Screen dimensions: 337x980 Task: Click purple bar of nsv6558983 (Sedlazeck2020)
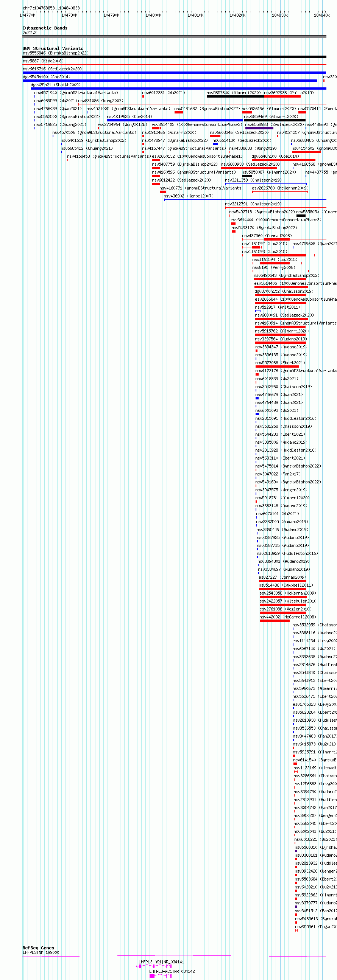point(259,128)
